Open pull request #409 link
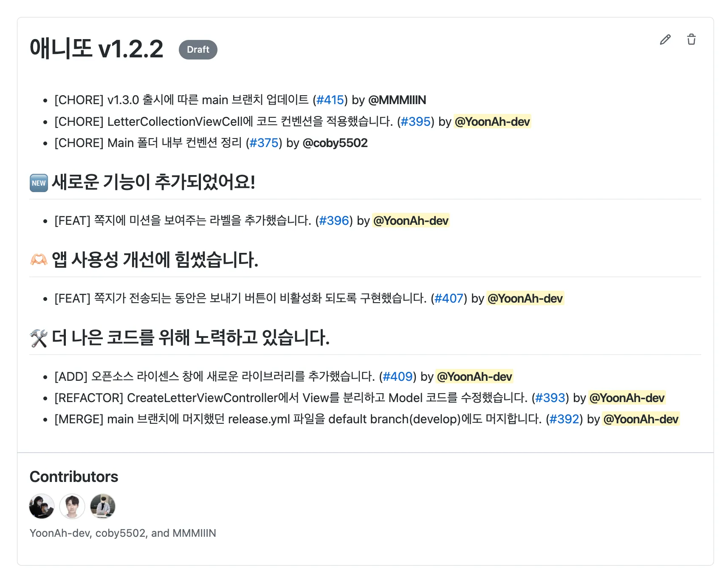Image resolution: width=728 pixels, height=578 pixels. (398, 377)
